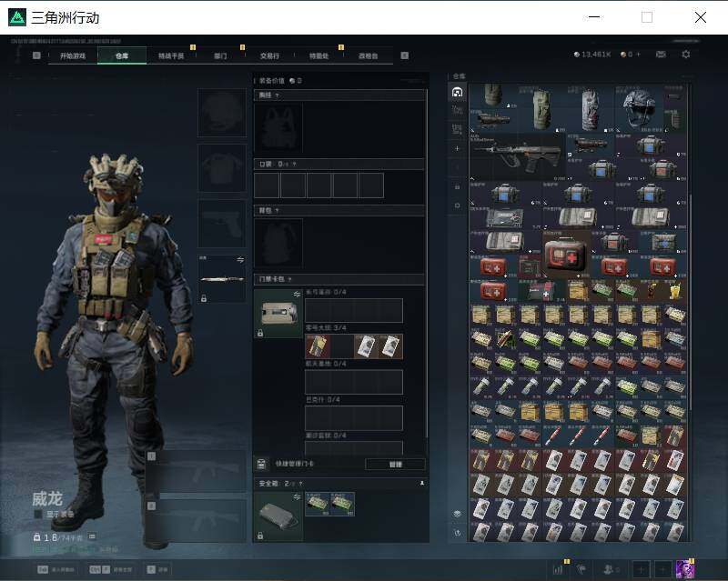
Task: Toggle the weight detail icon beside 1.6 kg
Action: pos(92,537)
